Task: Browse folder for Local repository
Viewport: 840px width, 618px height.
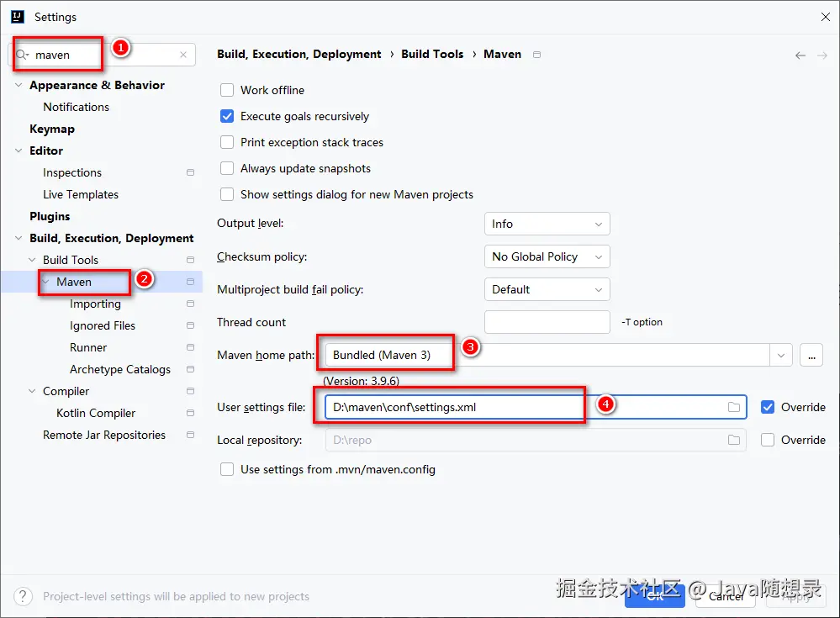Action: (734, 440)
